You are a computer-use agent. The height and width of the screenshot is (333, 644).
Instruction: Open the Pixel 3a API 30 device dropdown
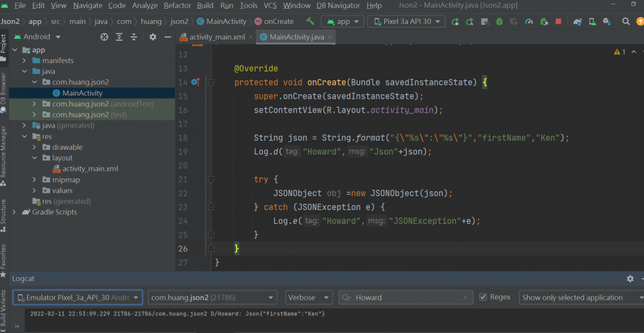[406, 21]
